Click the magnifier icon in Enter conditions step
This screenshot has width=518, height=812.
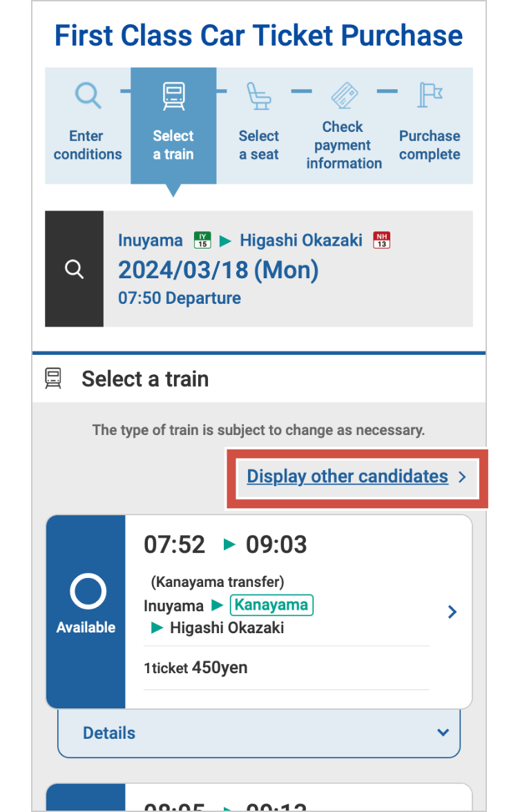(x=88, y=95)
